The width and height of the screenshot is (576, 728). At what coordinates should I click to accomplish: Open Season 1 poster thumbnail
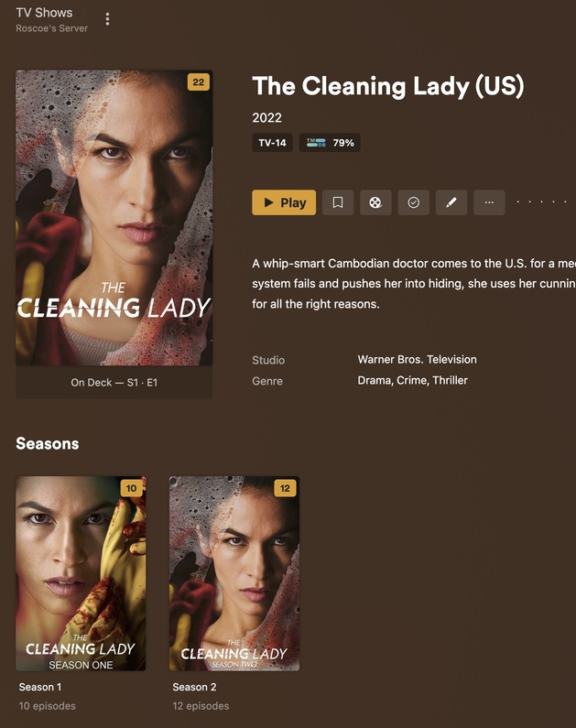coord(81,573)
